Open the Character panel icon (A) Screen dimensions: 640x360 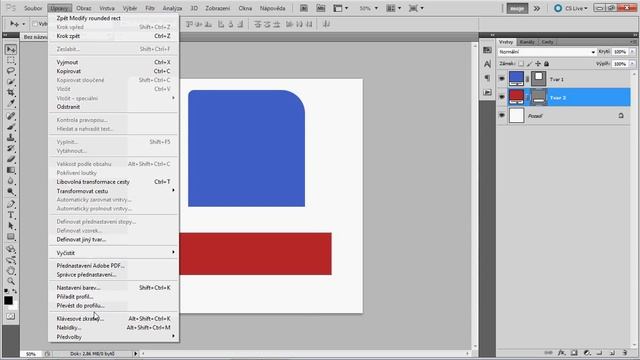(487, 64)
